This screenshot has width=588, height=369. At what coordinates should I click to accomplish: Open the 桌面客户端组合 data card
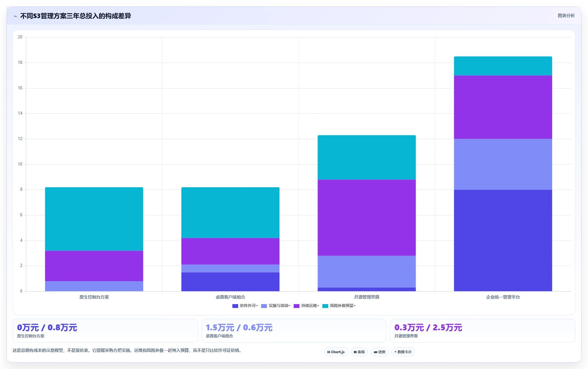pos(294,331)
